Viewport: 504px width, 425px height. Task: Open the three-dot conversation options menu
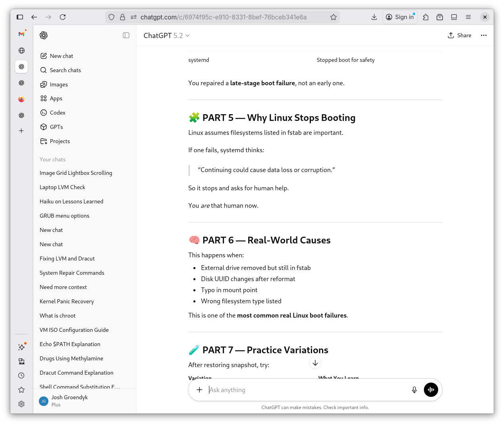pos(483,35)
